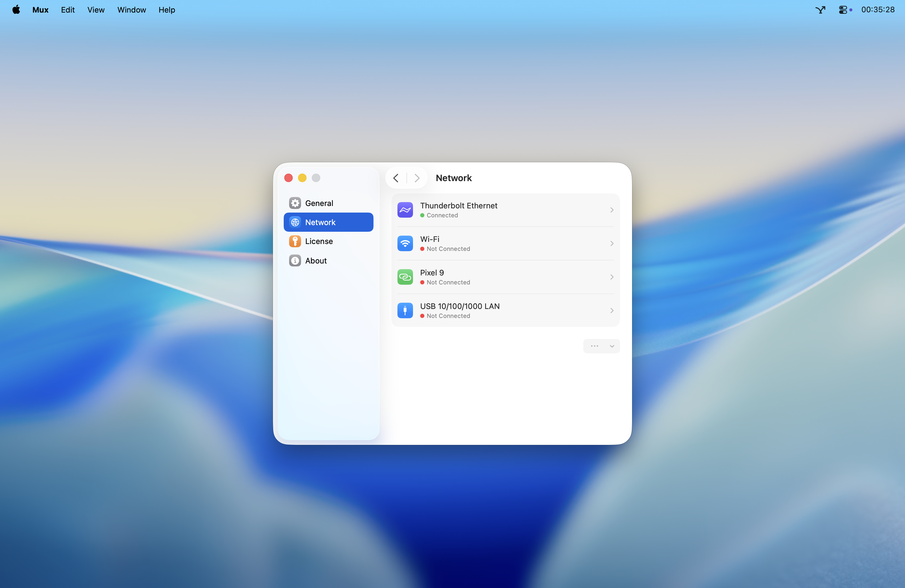Click the USB 10/100/1000 LAN adapter icon
This screenshot has height=588, width=905.
click(x=405, y=310)
